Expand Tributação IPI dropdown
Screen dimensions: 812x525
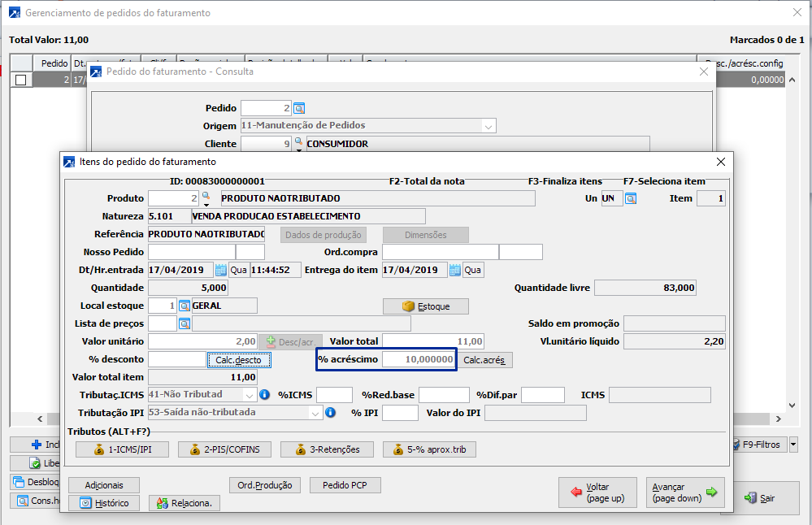point(315,413)
